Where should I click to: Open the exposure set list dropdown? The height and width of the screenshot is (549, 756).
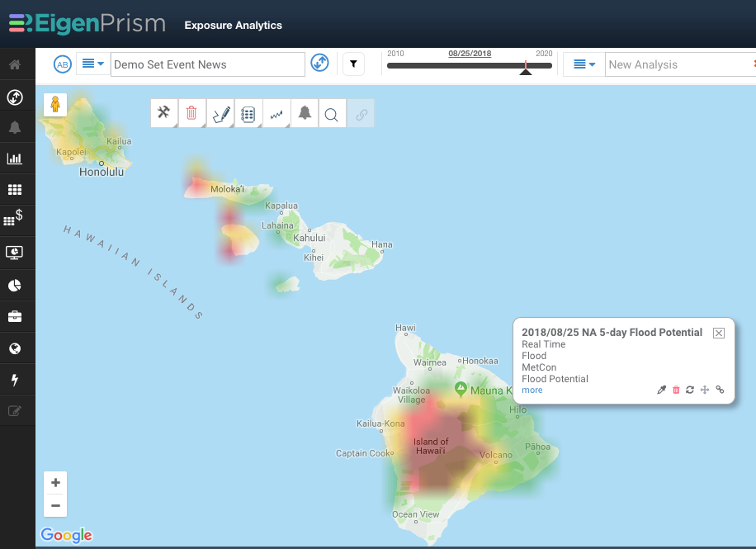(93, 64)
